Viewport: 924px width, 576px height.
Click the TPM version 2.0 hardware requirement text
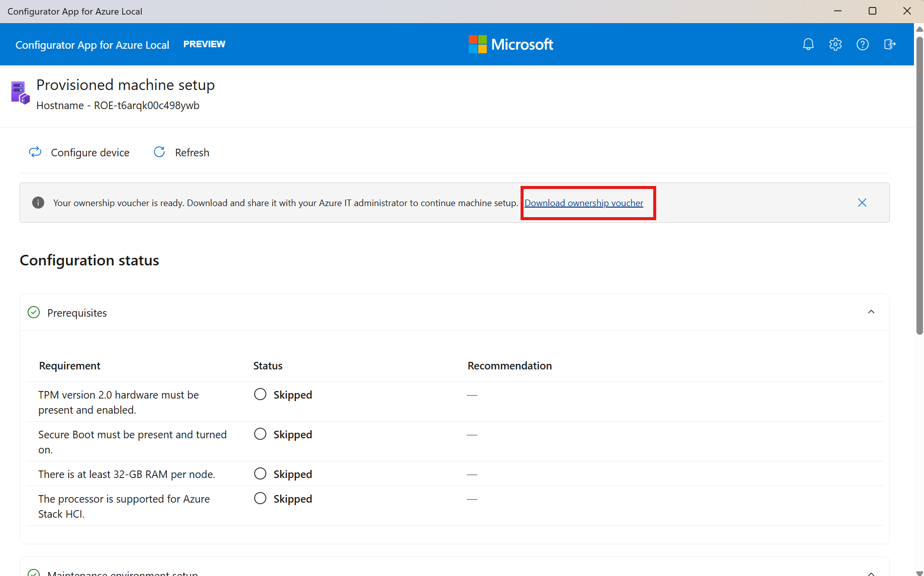(x=119, y=403)
